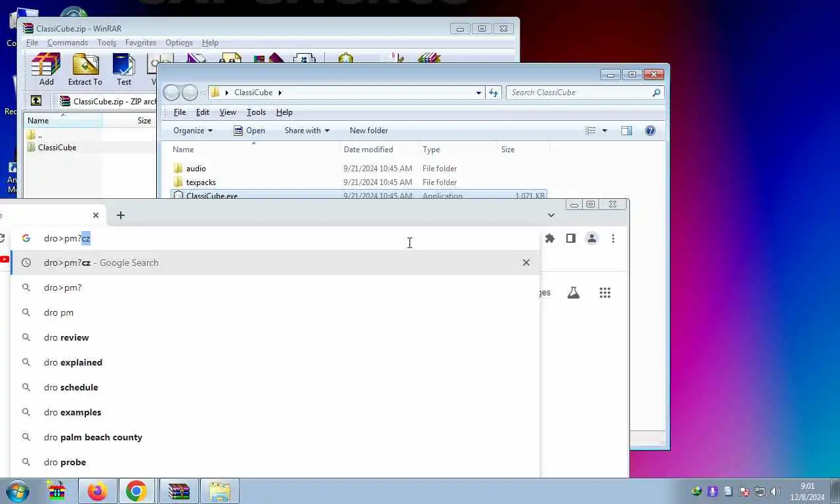This screenshot has width=840, height=504.
Task: Sort Explorer by Type column
Action: click(x=458, y=150)
